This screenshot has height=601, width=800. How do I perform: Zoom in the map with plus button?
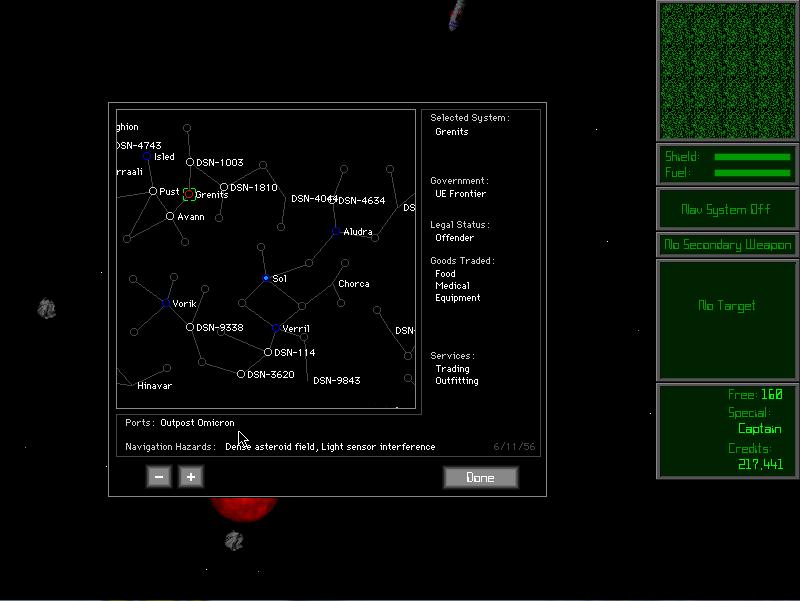click(190, 477)
